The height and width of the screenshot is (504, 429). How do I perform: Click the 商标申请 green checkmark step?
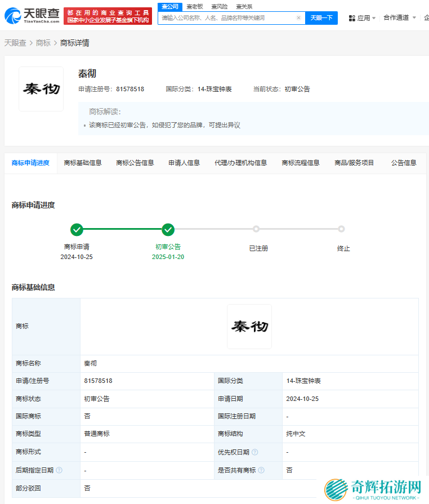click(77, 229)
